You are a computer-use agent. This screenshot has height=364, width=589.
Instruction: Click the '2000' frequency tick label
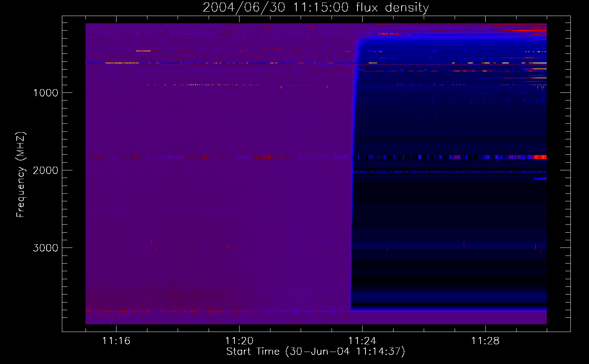46,170
